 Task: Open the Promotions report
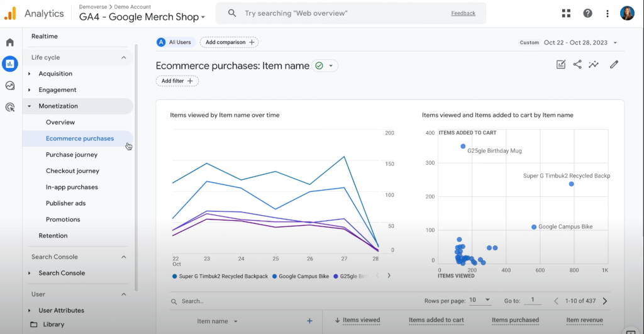pyautogui.click(x=63, y=220)
